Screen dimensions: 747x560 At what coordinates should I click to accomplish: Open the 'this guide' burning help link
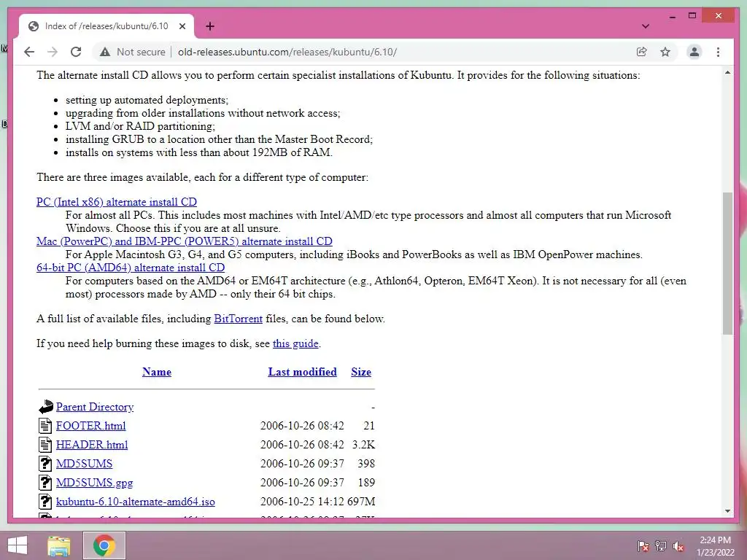[295, 343]
